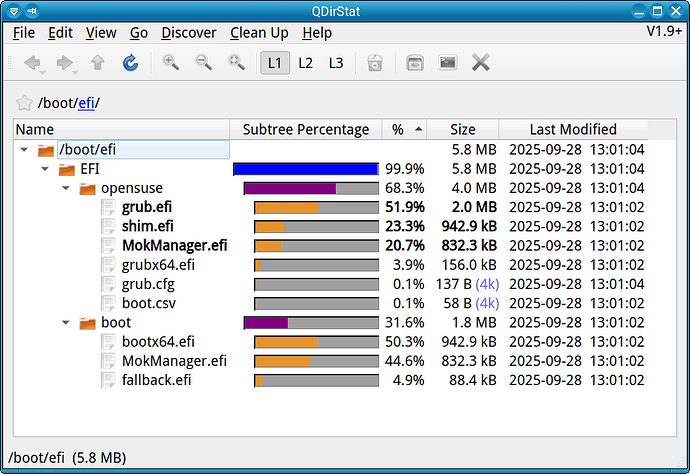Open file manager here toolbar icon

coord(415,63)
